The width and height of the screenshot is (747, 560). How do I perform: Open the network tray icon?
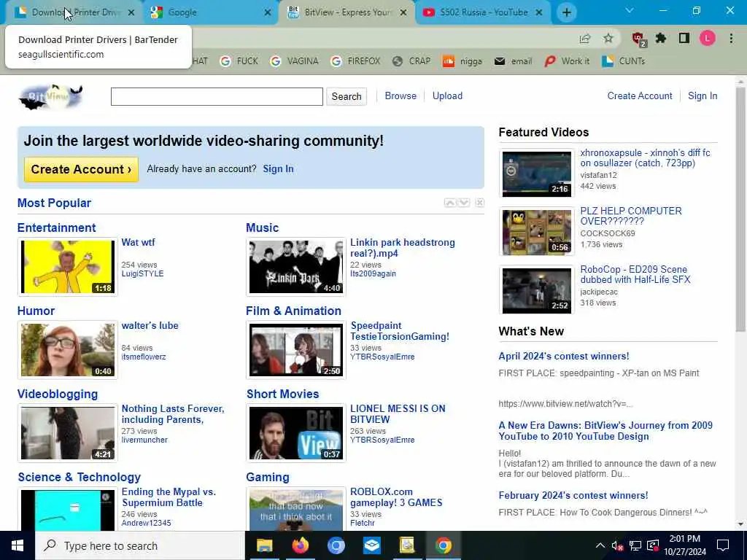[635, 545]
